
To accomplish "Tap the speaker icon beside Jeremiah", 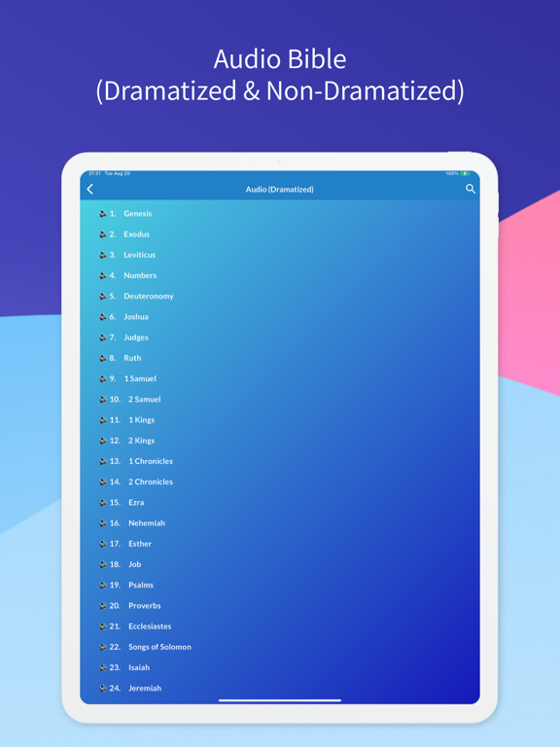I will (x=102, y=689).
